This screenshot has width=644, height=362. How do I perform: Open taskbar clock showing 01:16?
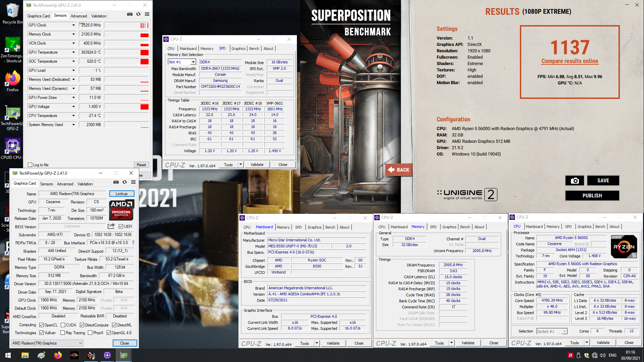[630, 355]
